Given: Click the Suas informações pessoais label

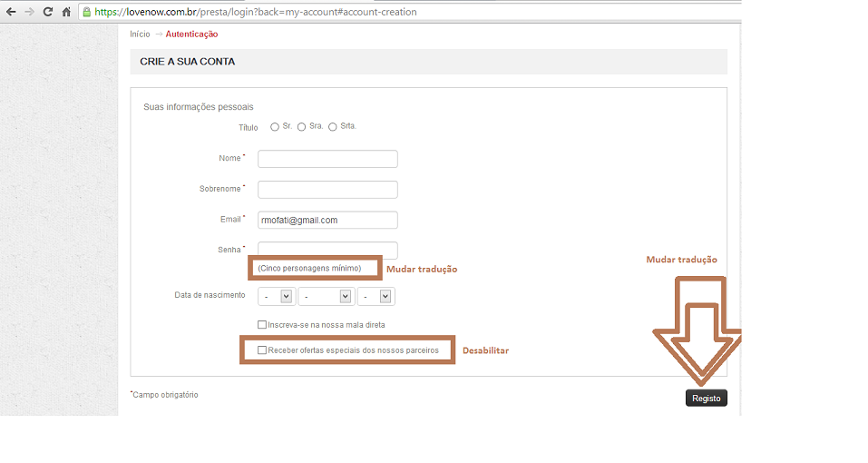Looking at the screenshot, I should (x=198, y=107).
